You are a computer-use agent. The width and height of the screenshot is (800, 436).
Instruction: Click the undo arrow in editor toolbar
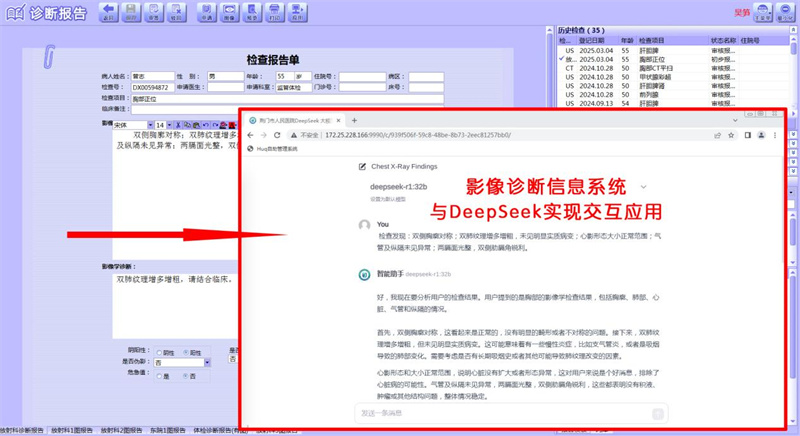[206, 125]
